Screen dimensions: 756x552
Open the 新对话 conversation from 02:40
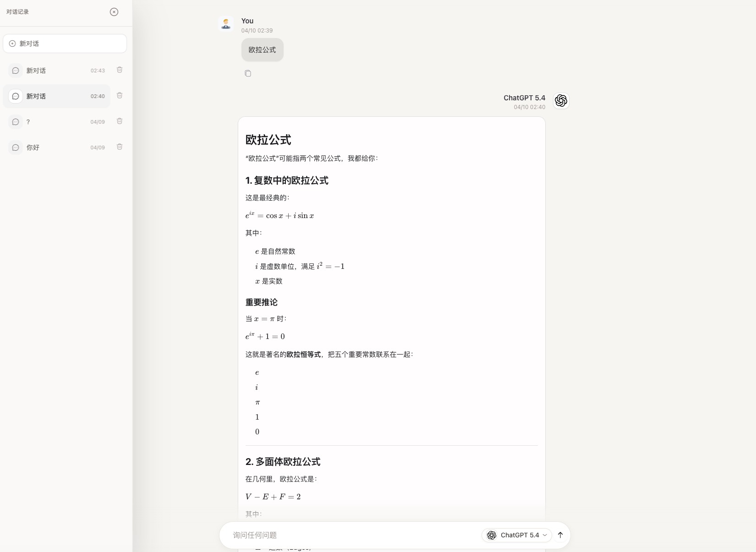(57, 96)
